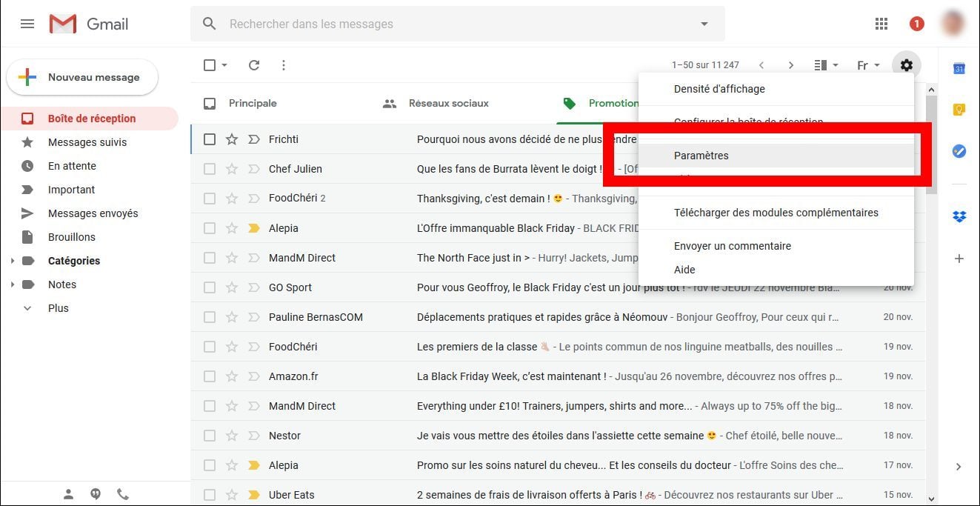Open the Google apps grid icon

click(881, 24)
